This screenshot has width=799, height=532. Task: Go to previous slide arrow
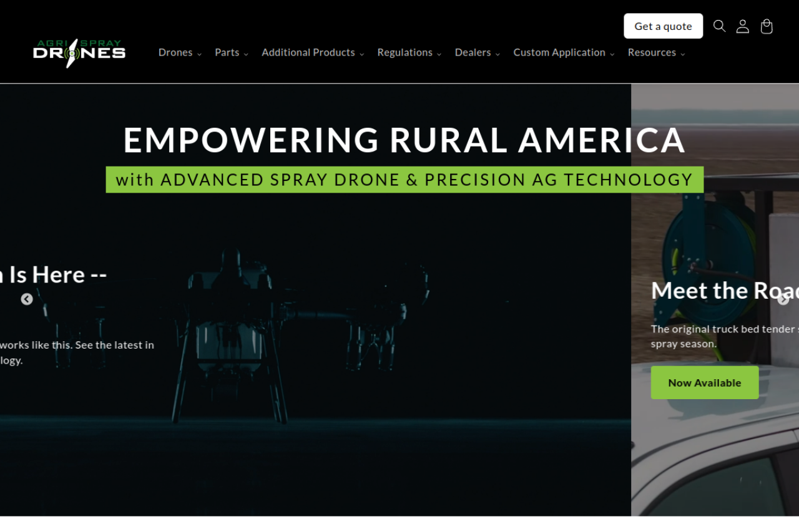click(x=27, y=299)
